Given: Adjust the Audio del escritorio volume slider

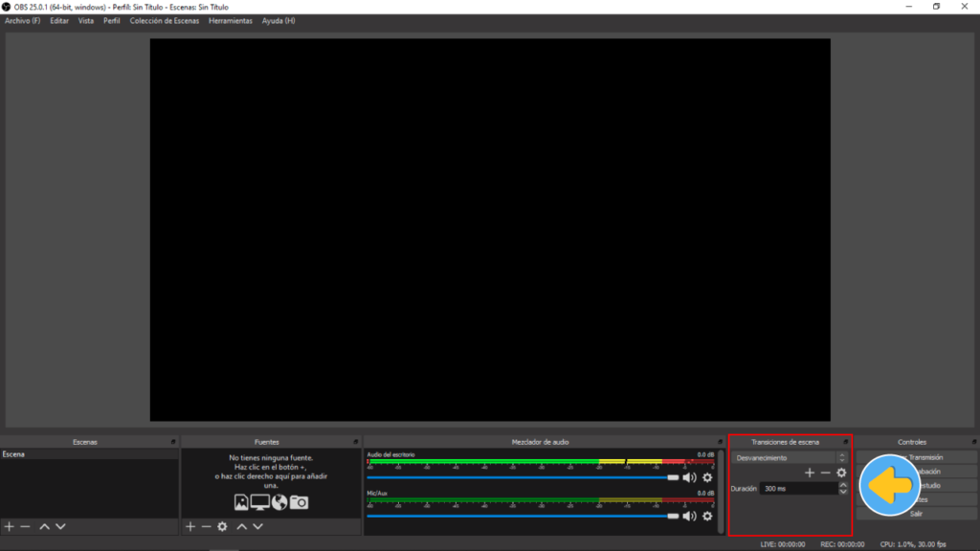Looking at the screenshot, I should pos(523,477).
